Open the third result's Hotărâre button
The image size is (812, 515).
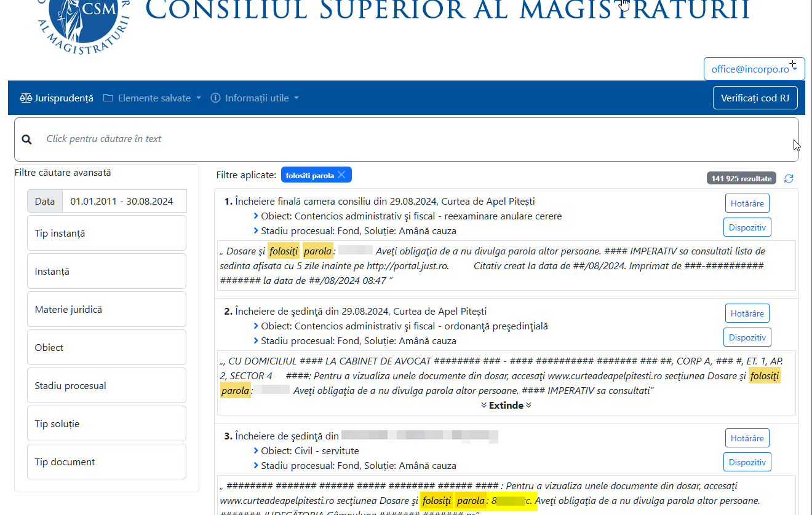coord(747,438)
